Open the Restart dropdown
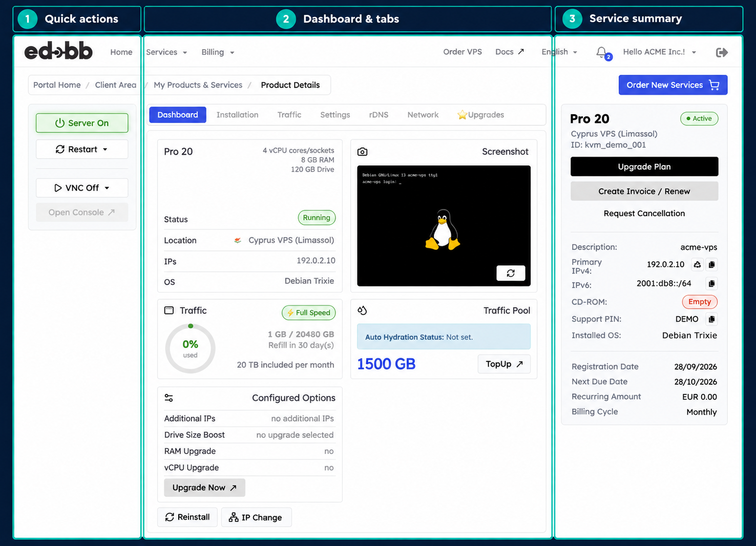756x546 pixels. click(x=82, y=149)
